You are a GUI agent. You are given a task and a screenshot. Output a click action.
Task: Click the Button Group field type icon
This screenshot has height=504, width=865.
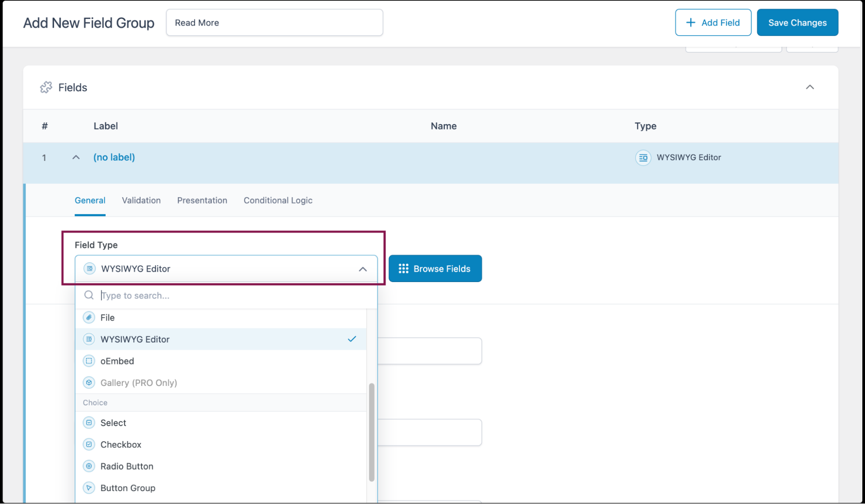[89, 487]
